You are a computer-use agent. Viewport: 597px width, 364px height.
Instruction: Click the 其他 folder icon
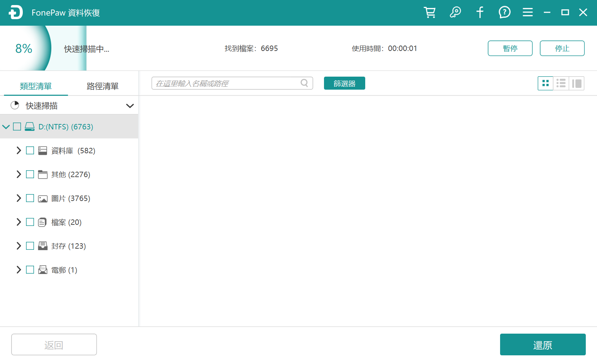pyautogui.click(x=43, y=174)
